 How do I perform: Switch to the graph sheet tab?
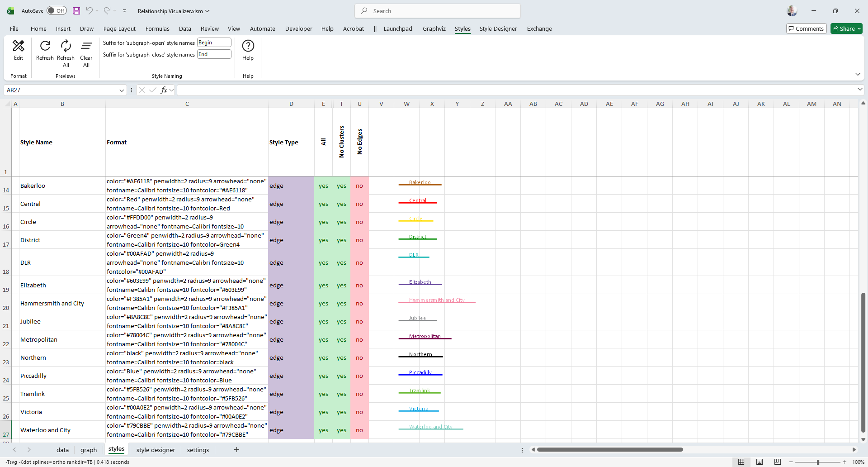click(x=89, y=450)
